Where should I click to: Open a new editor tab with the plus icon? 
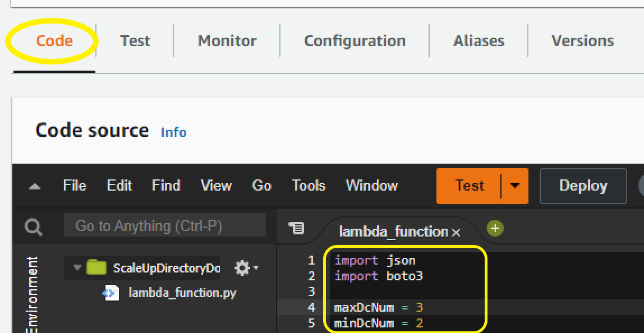495,228
